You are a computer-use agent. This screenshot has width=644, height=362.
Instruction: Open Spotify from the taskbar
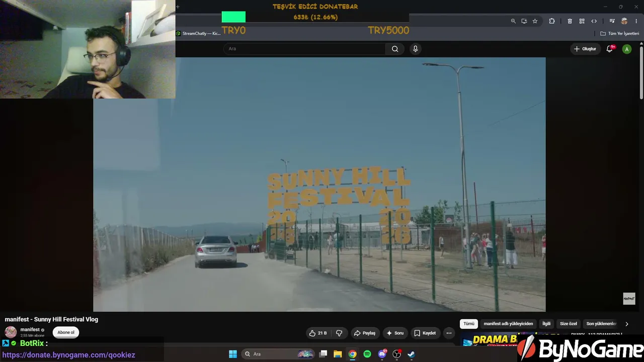pyautogui.click(x=367, y=354)
